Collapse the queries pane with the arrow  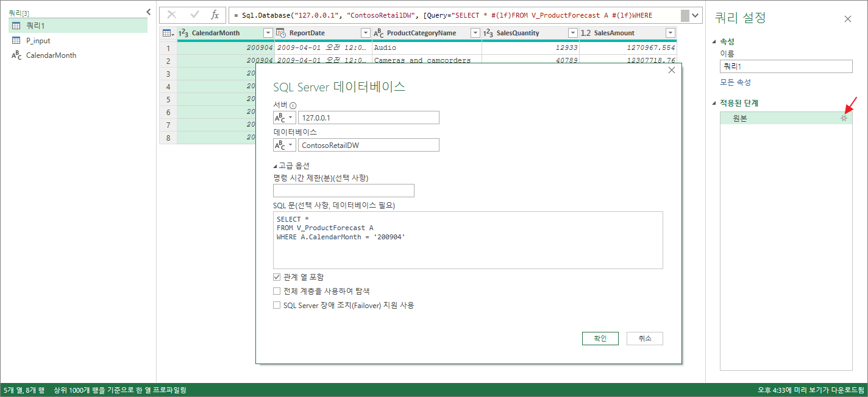click(x=149, y=12)
